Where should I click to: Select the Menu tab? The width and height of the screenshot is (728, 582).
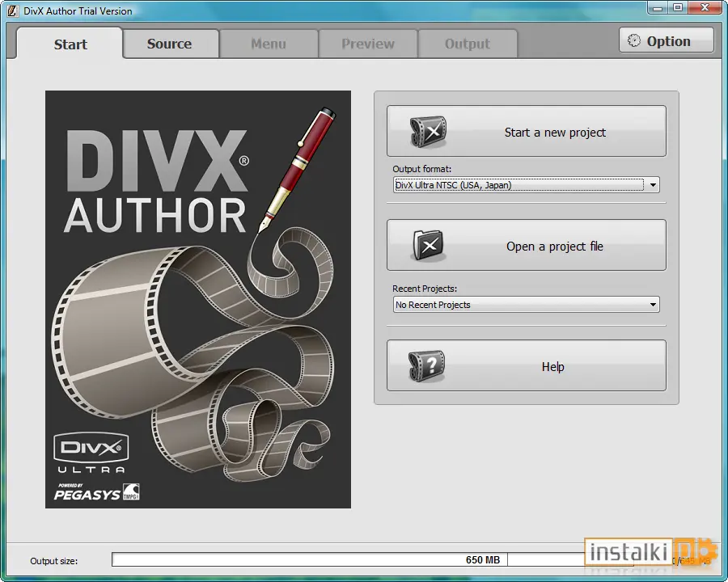coord(269,44)
